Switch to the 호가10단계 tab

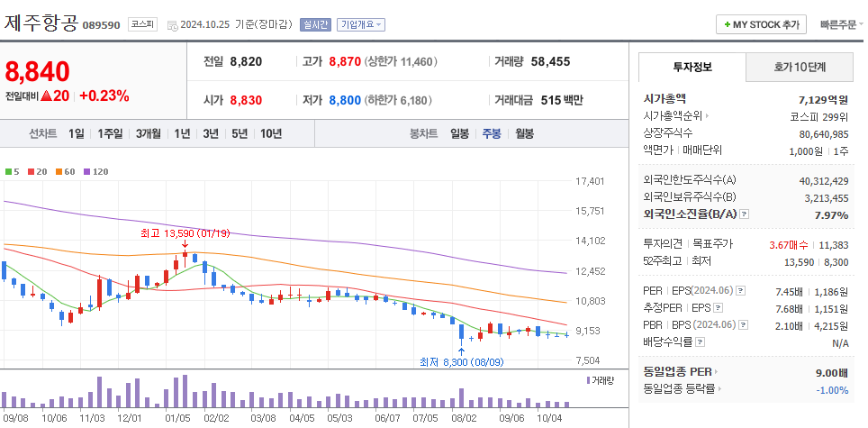(x=800, y=68)
